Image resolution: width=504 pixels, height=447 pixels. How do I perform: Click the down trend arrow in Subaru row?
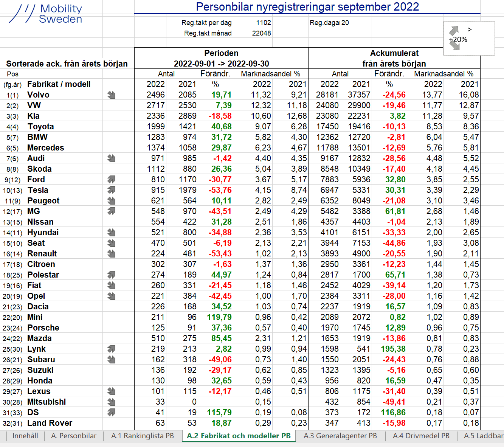point(111,360)
